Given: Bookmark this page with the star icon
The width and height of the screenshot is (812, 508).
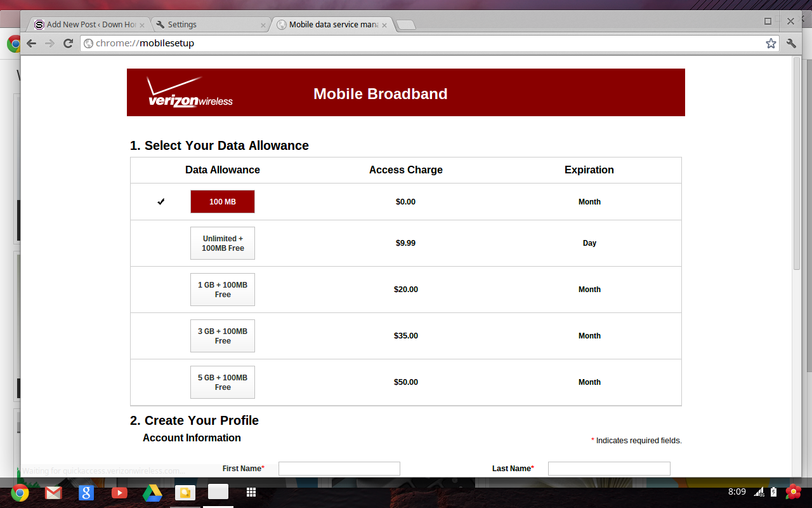Looking at the screenshot, I should [x=771, y=43].
